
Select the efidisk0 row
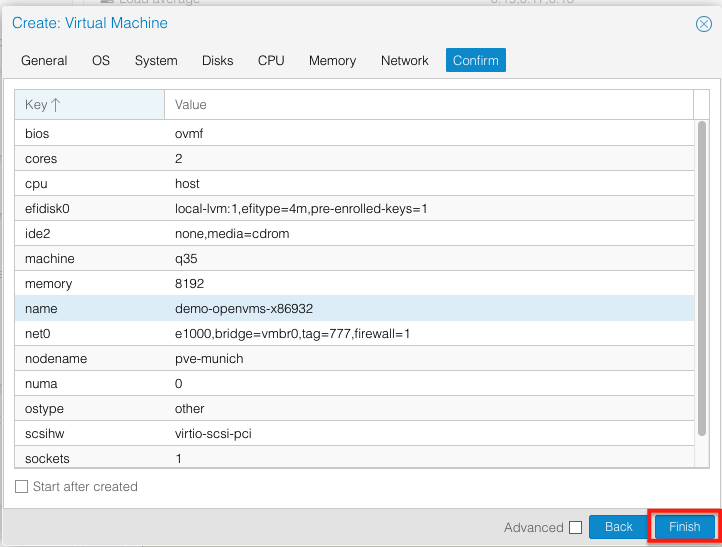[x=354, y=209]
